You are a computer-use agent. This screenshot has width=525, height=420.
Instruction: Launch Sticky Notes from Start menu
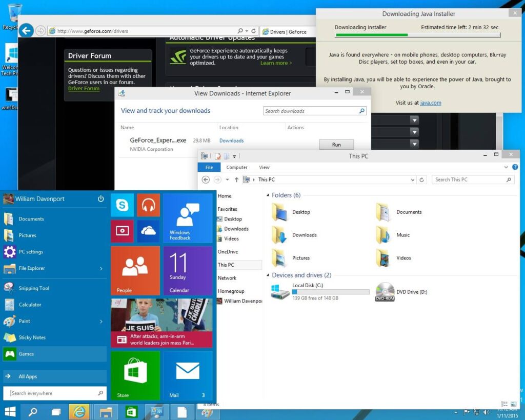[x=53, y=337]
